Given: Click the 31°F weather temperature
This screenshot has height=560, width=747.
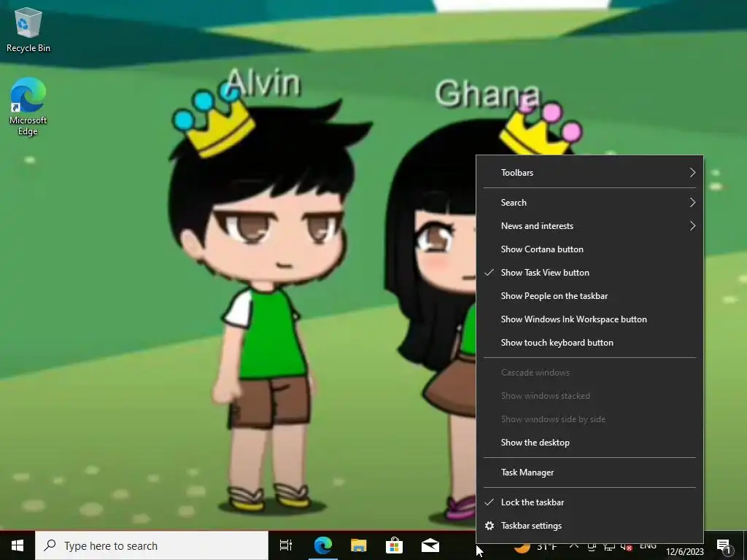Looking at the screenshot, I should pyautogui.click(x=547, y=547).
